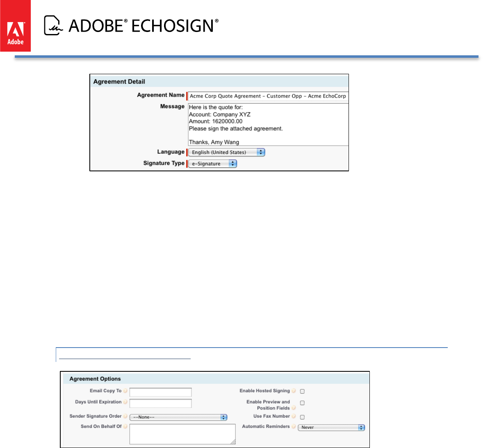Open the Signature Type dropdown

[x=212, y=164]
